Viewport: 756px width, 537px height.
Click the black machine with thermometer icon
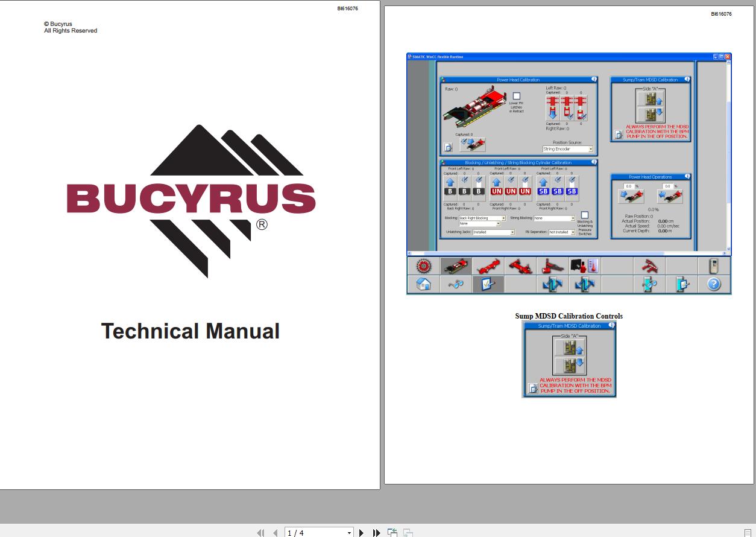point(585,266)
